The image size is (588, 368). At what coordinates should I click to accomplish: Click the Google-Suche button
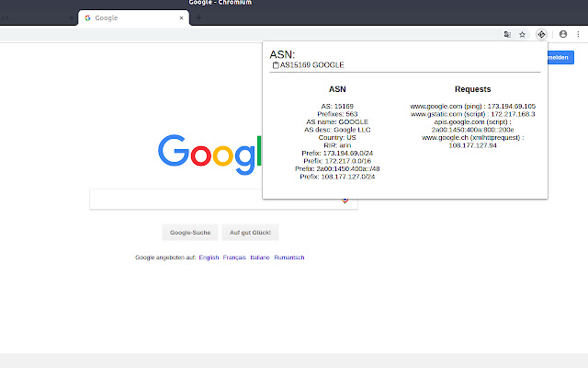[x=190, y=233]
